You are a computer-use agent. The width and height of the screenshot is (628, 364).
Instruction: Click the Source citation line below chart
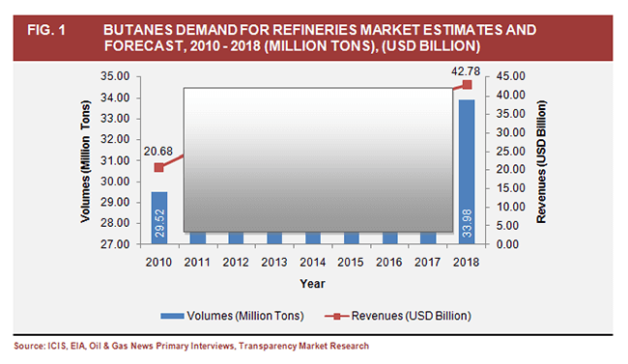tap(191, 346)
